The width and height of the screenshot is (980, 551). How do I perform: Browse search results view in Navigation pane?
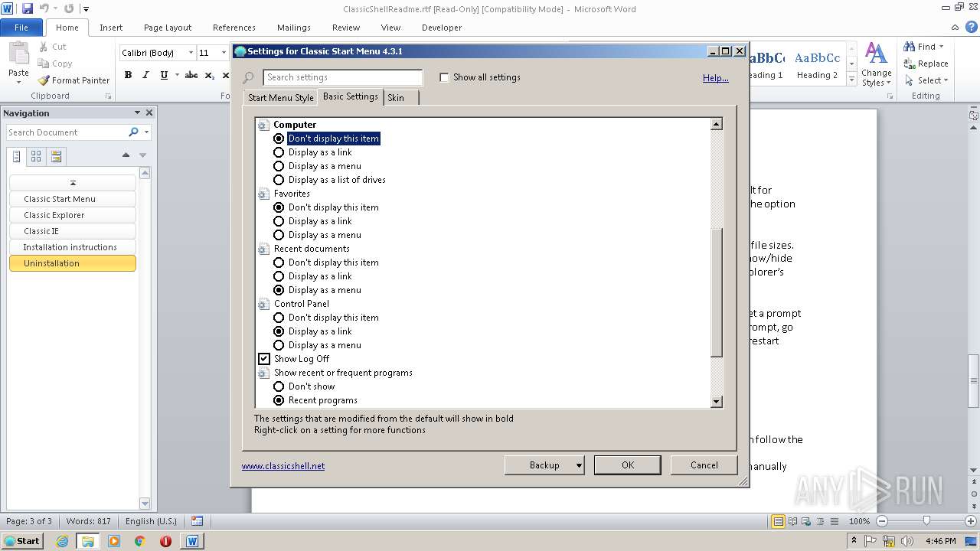click(56, 156)
